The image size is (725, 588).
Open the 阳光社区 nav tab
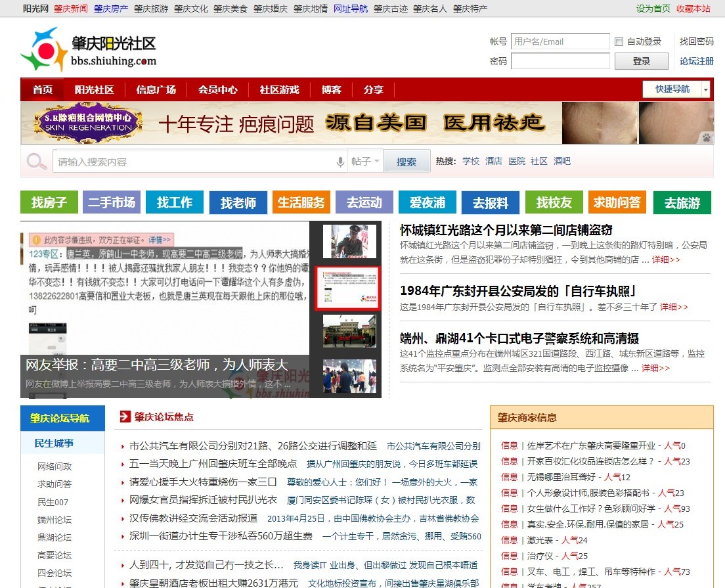(95, 89)
